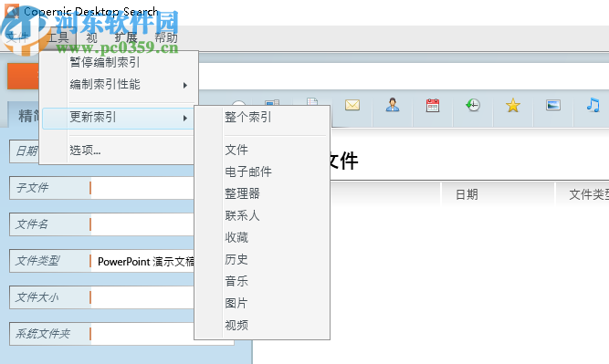
Task: Choose 暂停编制索引 from the tools menu
Action: pos(119,62)
